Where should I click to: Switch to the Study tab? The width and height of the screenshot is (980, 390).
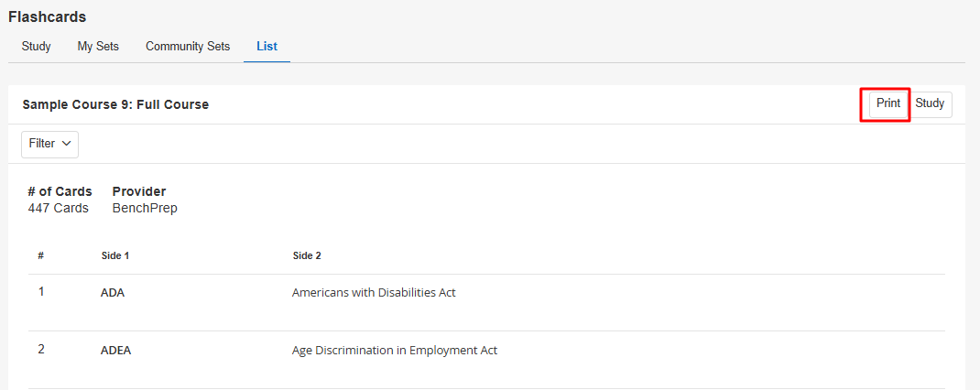pos(37,47)
